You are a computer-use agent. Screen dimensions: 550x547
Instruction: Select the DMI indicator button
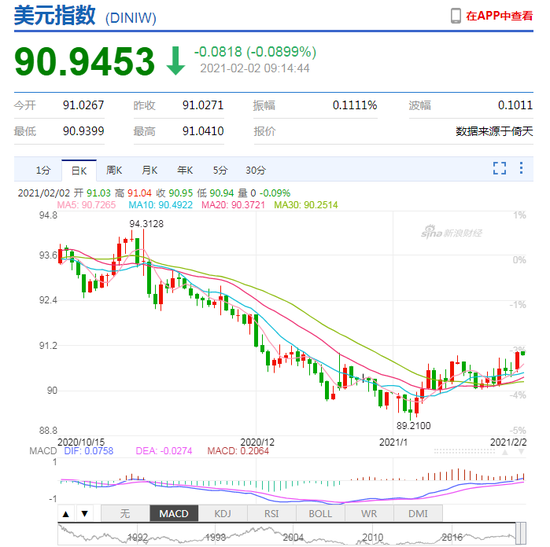(418, 514)
